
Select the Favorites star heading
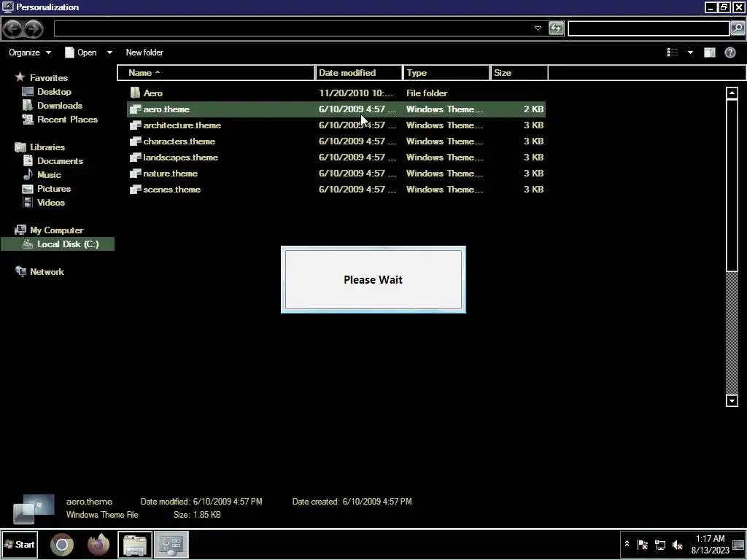coord(42,77)
